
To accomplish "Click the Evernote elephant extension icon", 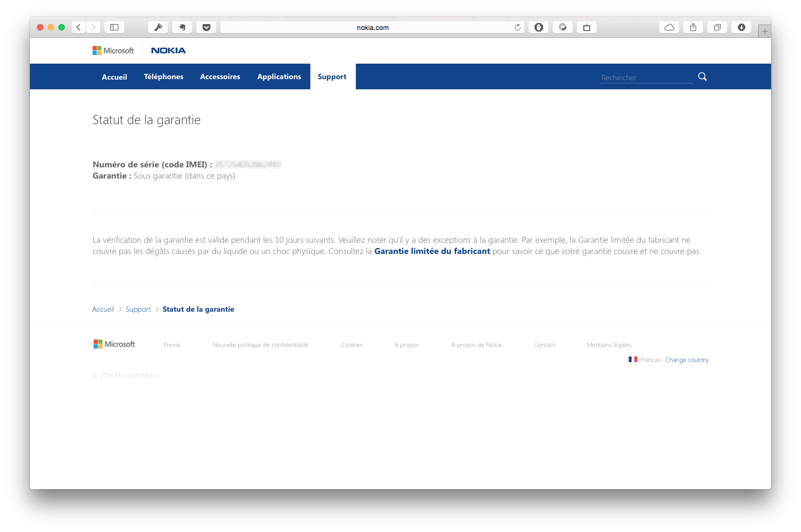I will [182, 27].
